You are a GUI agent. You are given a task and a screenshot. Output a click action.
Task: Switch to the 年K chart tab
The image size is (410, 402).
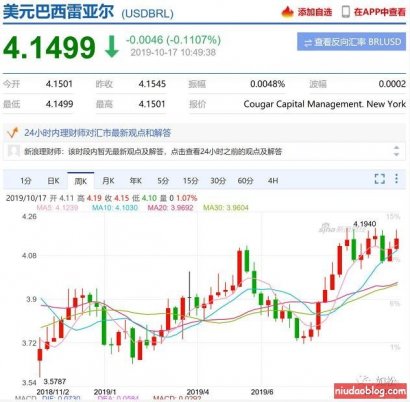click(136, 181)
